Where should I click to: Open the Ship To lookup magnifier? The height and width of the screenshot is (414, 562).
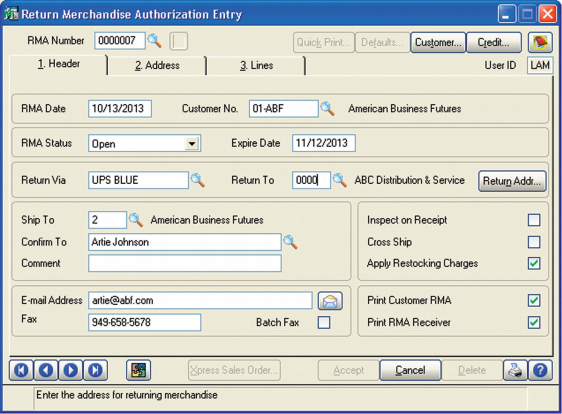pyautogui.click(x=136, y=220)
